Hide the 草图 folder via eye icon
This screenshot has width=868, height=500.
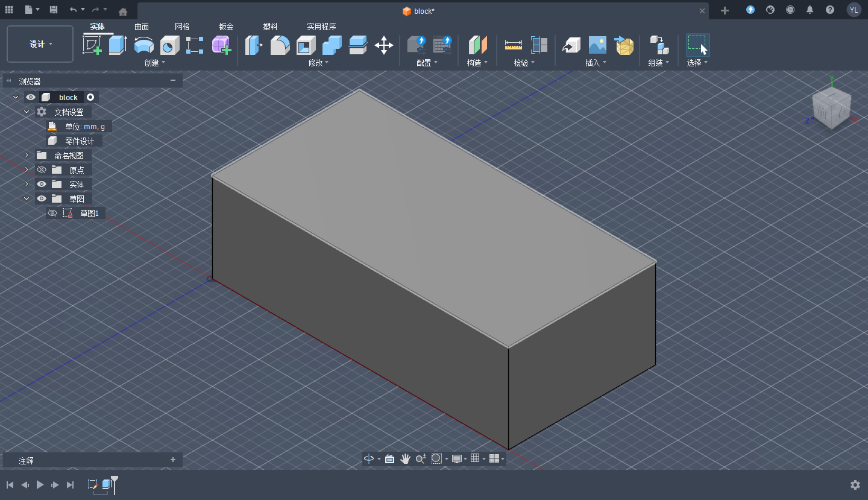42,198
